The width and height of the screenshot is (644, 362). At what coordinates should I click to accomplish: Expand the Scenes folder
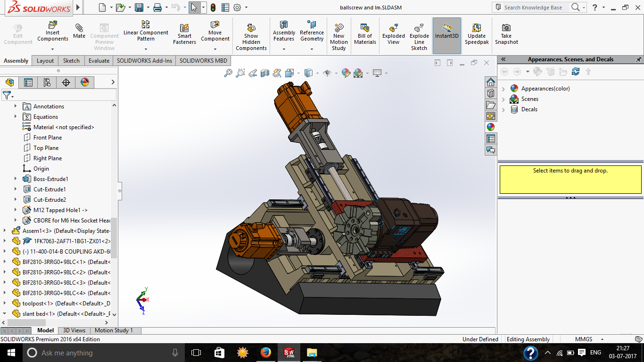point(504,99)
